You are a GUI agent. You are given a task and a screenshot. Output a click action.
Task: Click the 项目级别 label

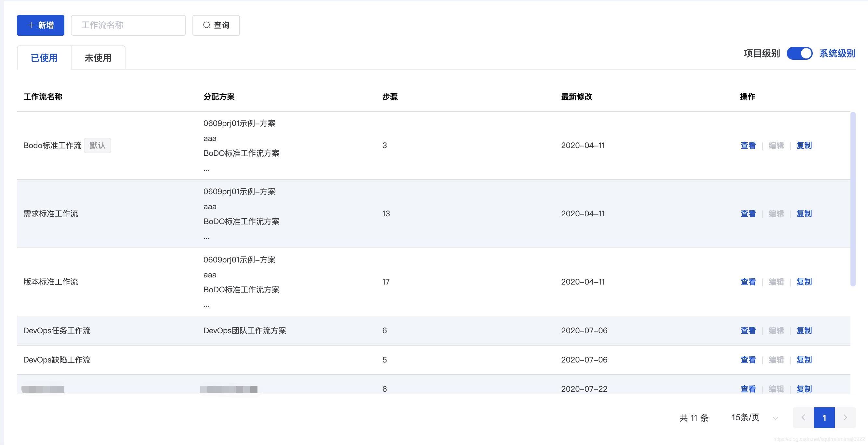click(x=762, y=53)
